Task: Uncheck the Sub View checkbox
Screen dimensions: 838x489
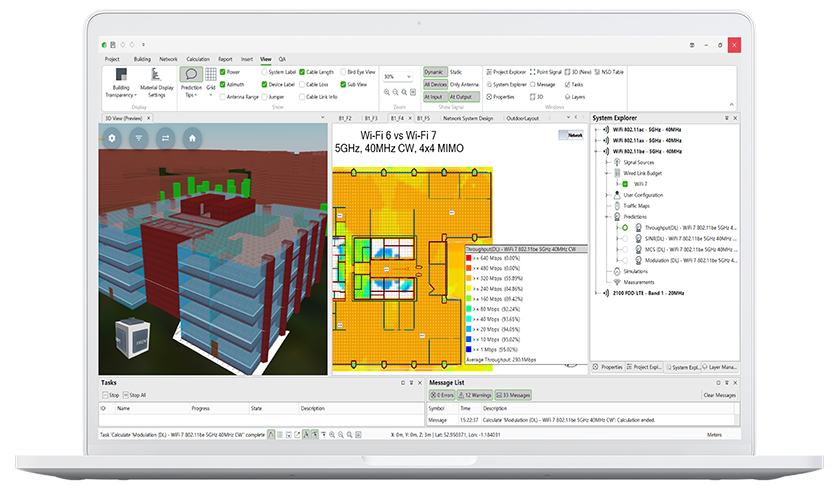Action: click(343, 84)
